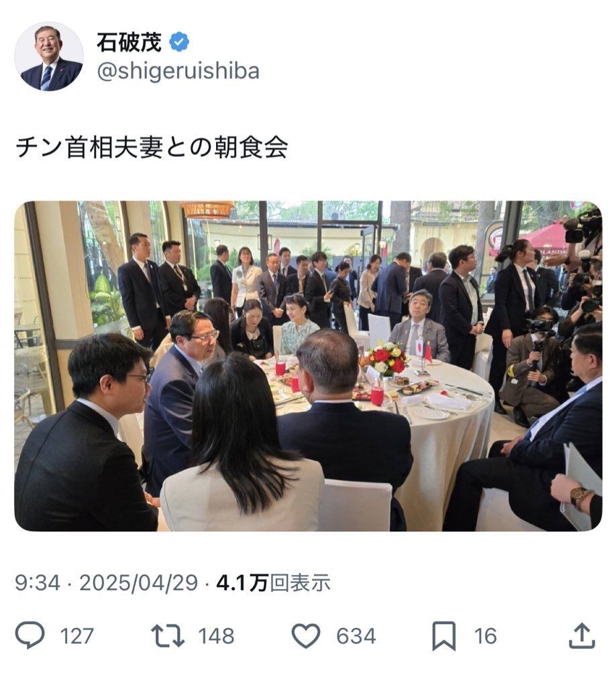
Task: Click the 2025/04/29 post date
Action: point(139,583)
